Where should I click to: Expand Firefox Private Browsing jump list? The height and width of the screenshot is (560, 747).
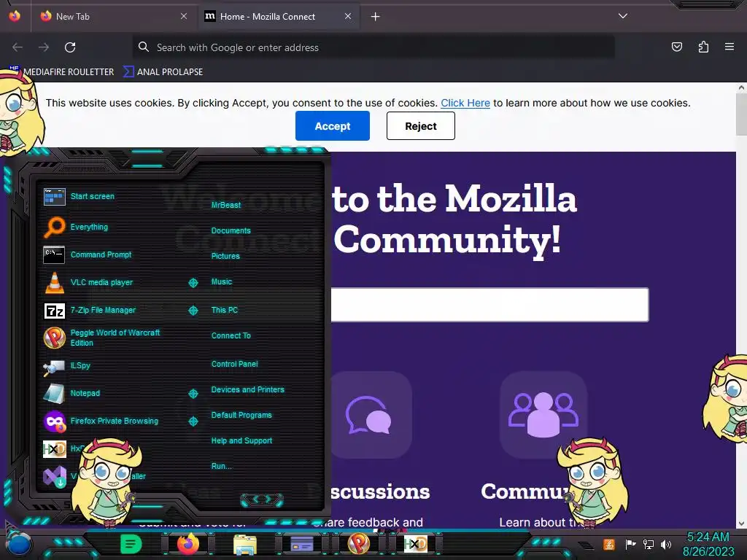(x=193, y=421)
